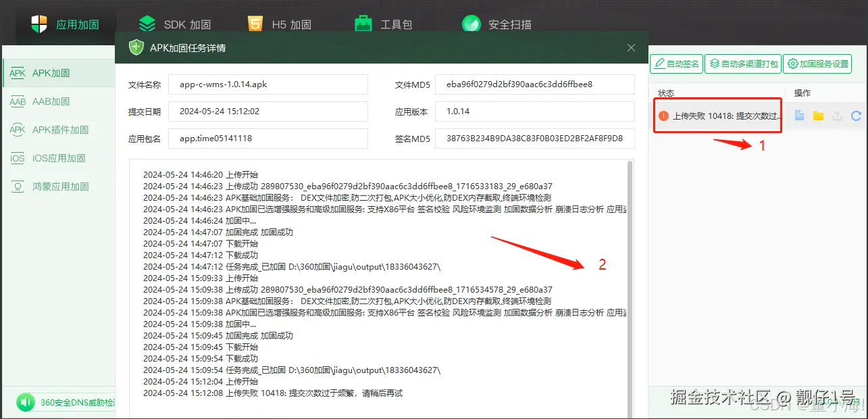
Task: Click log line 14:47:12 任务完成_已加固
Action: point(292,266)
